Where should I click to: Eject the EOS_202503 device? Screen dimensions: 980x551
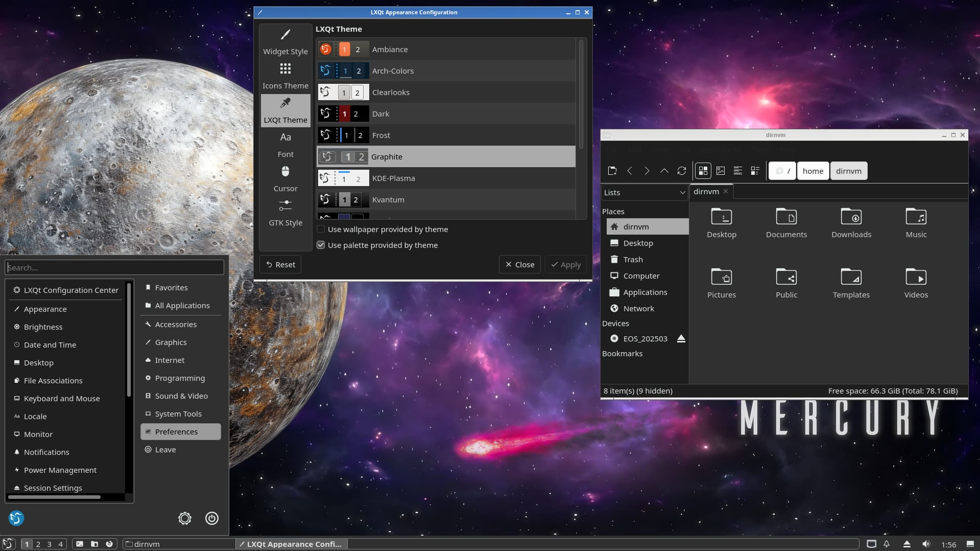[681, 338]
